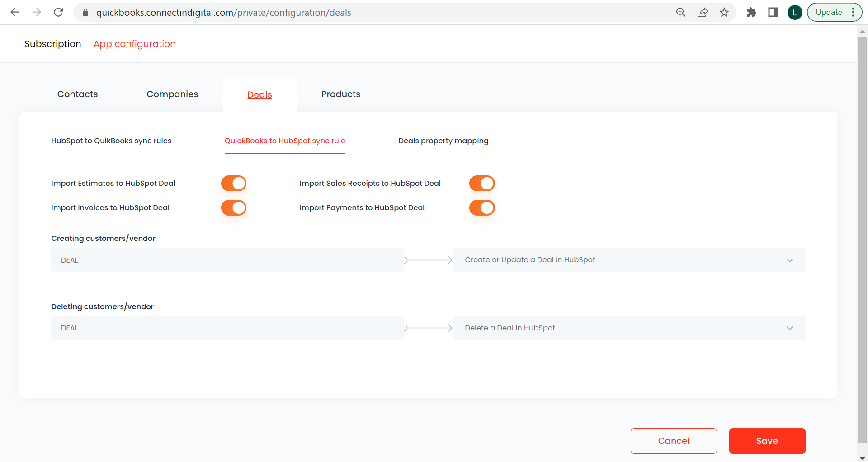The image size is (868, 462).
Task: Click the browser back arrow icon
Action: click(15, 12)
